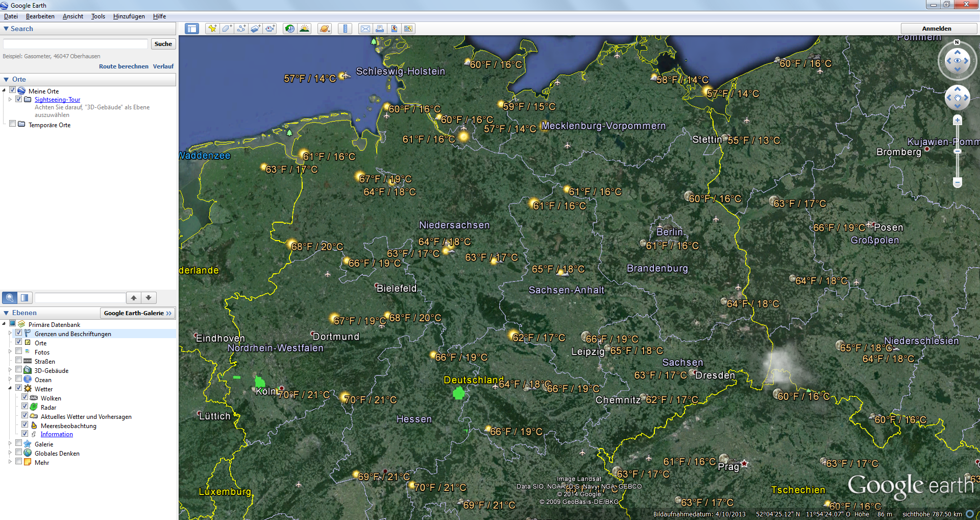
Task: Open the Ansicht menu
Action: (73, 16)
